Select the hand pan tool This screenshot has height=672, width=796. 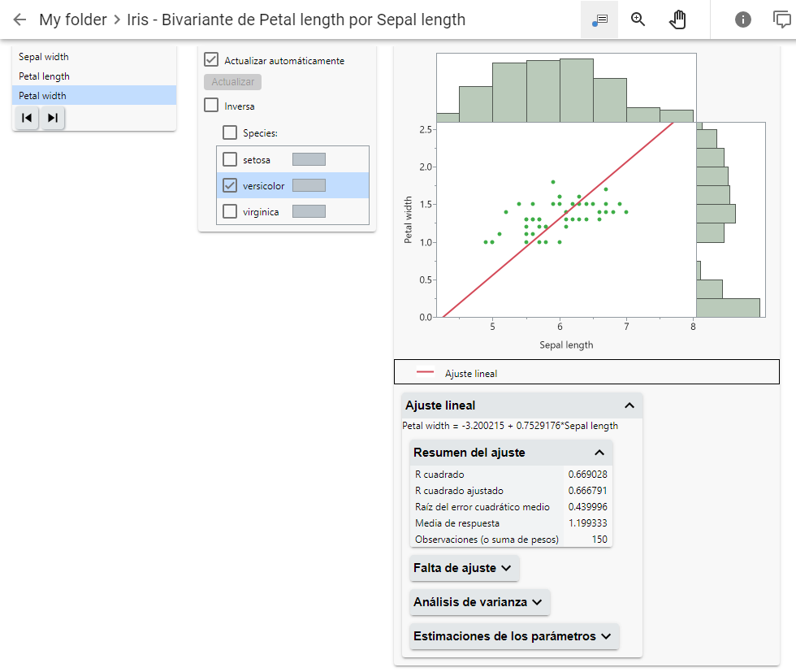click(677, 20)
